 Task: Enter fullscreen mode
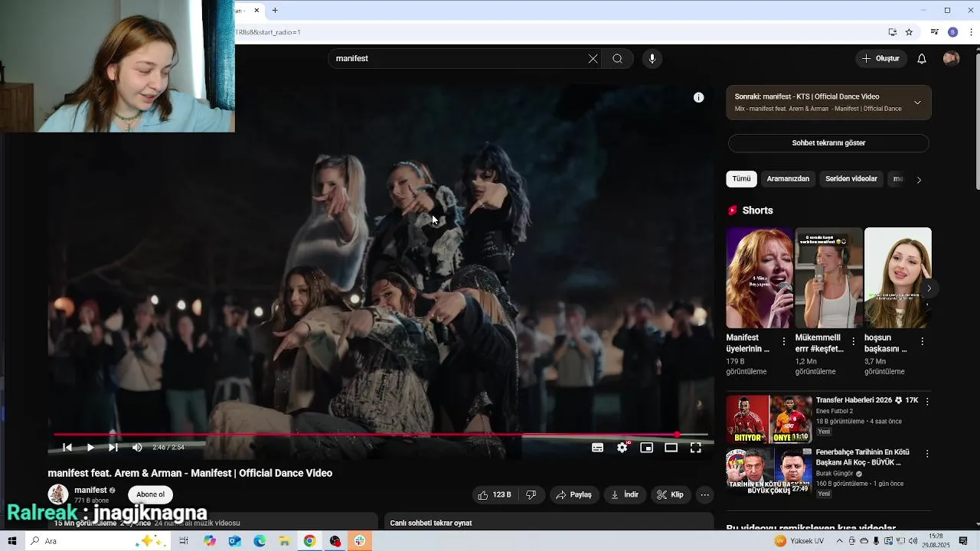click(695, 448)
